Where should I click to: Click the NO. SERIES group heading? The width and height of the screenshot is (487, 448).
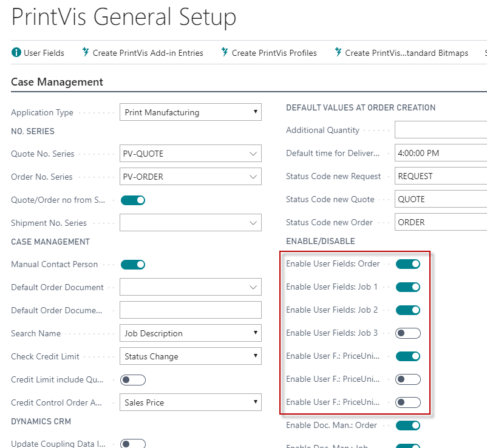tap(33, 131)
